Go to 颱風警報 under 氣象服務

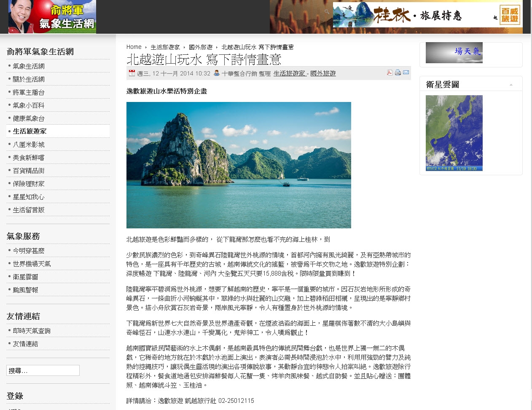pos(25,290)
